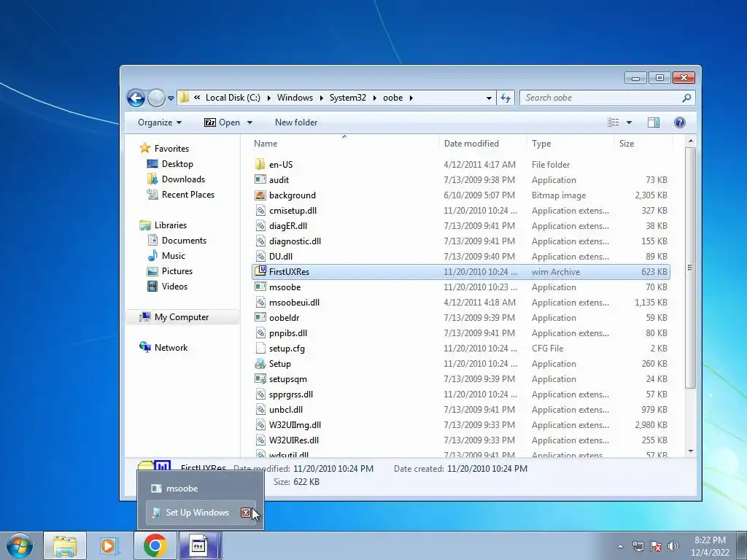Select Desktop in navigation pane
The image size is (747, 560).
[177, 164]
